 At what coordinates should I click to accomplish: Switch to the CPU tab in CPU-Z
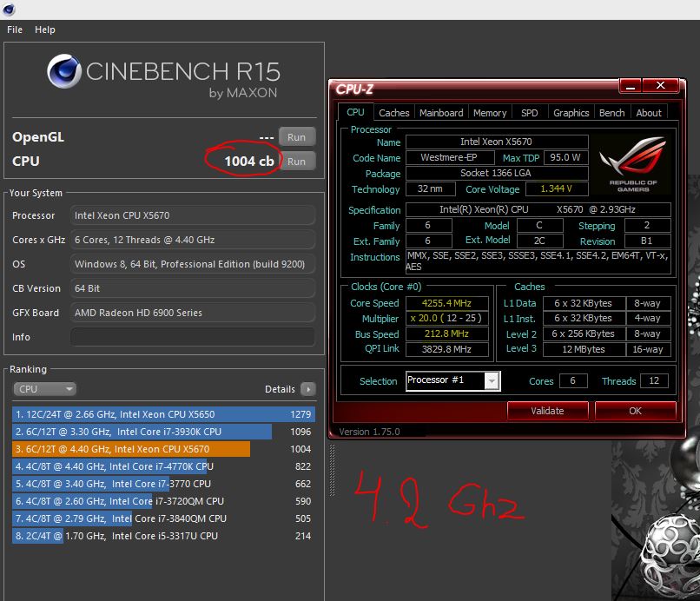pos(355,112)
